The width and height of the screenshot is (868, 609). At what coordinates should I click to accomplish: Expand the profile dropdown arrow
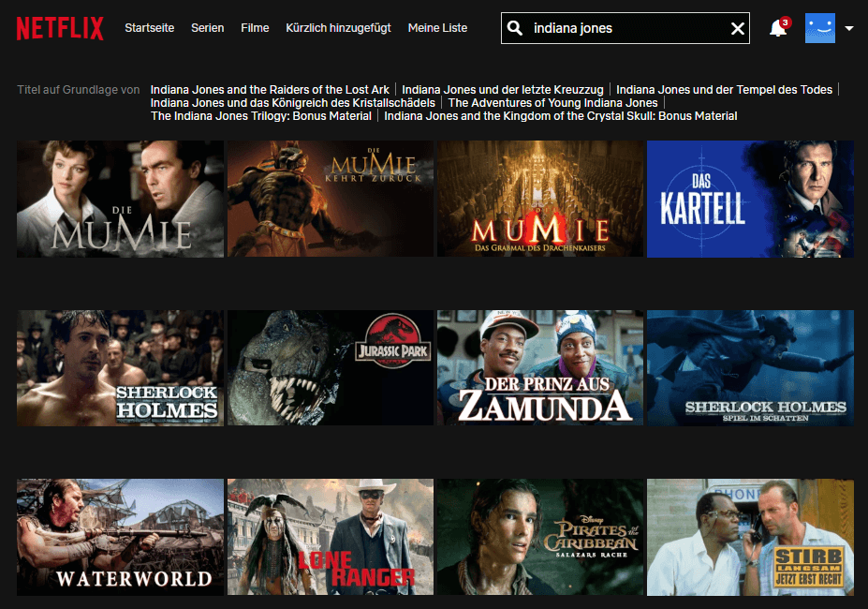849,28
